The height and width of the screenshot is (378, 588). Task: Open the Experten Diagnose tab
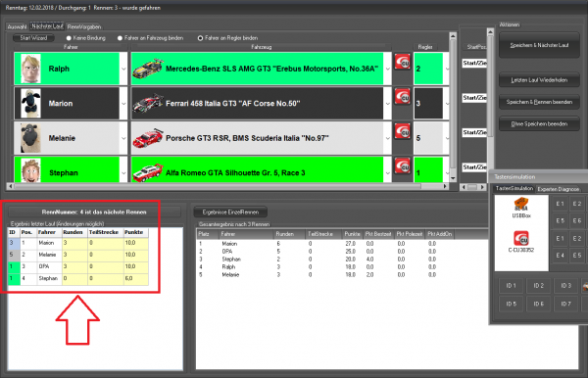click(x=558, y=189)
